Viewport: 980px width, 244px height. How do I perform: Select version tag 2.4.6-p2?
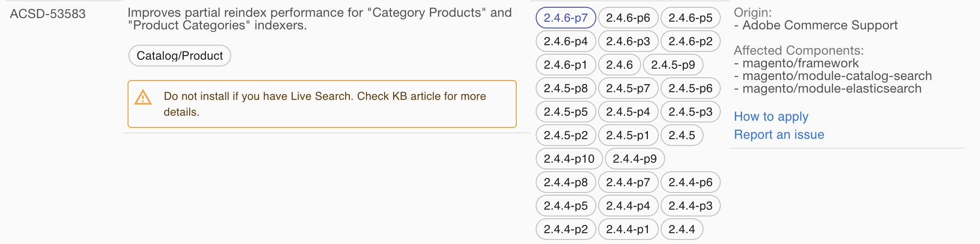(690, 41)
